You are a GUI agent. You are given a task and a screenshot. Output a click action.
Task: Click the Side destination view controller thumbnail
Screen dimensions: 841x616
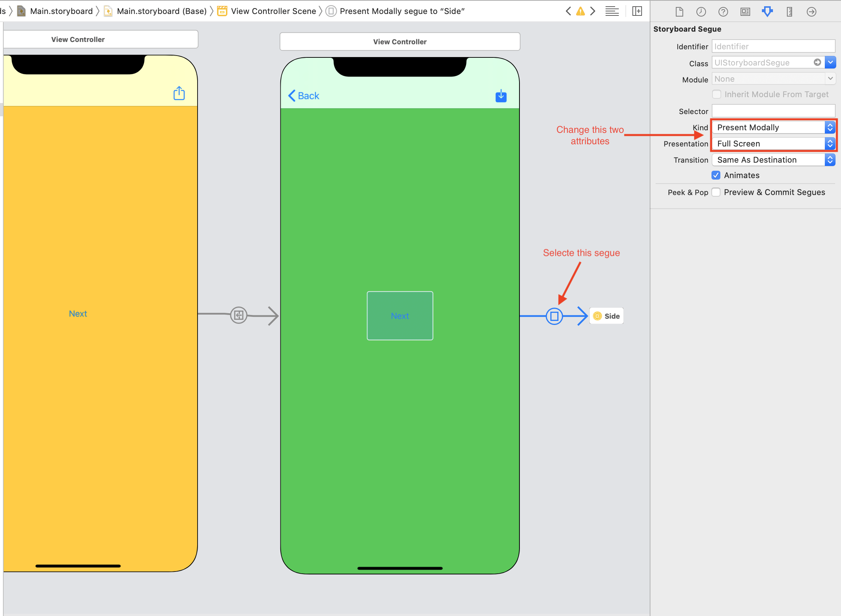coord(607,315)
